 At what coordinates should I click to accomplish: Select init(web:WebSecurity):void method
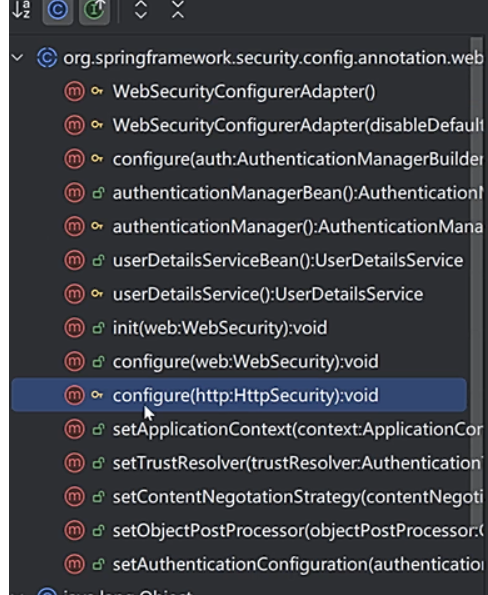[220, 328]
